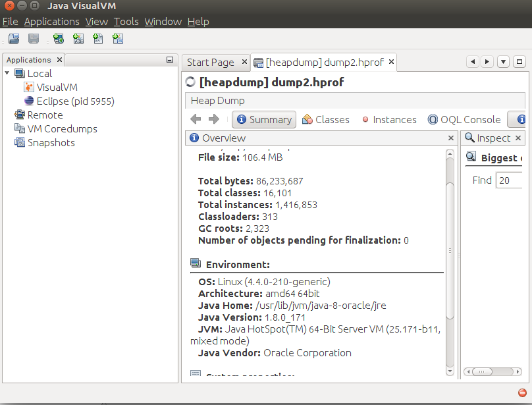Select the [heapdump] dump2.hprof tab
Viewport: 532px width, 405px height.
[325, 63]
